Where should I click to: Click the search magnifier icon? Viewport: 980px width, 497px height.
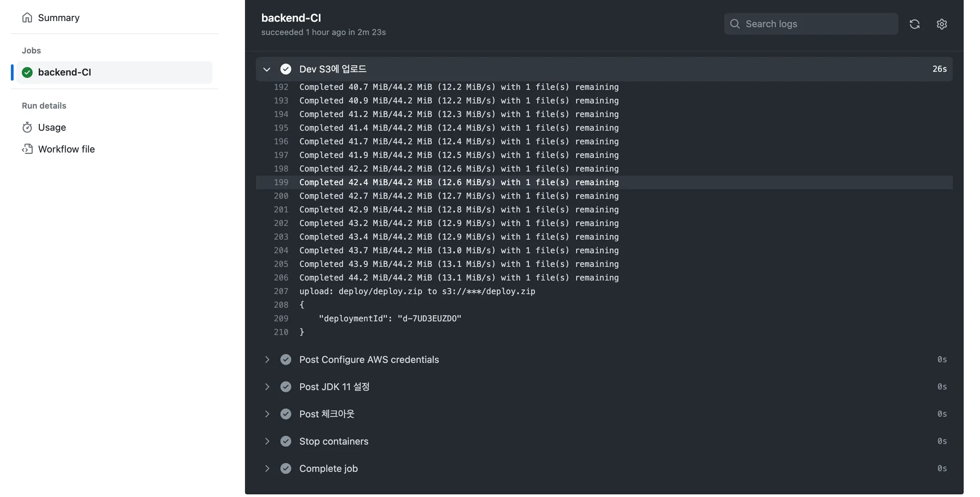pos(735,24)
